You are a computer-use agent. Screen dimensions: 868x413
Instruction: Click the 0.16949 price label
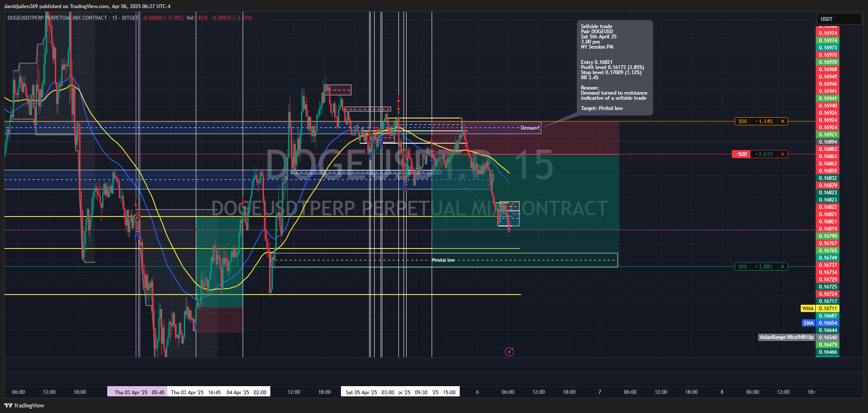828,77
